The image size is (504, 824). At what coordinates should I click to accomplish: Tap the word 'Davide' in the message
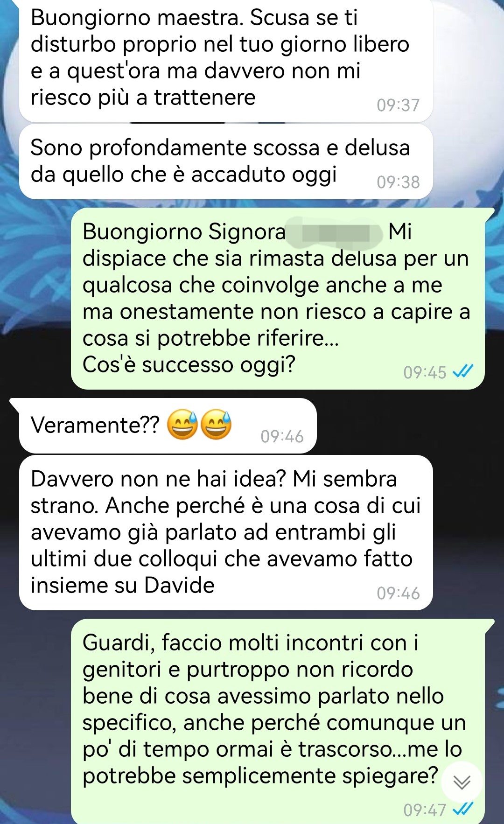tap(179, 585)
